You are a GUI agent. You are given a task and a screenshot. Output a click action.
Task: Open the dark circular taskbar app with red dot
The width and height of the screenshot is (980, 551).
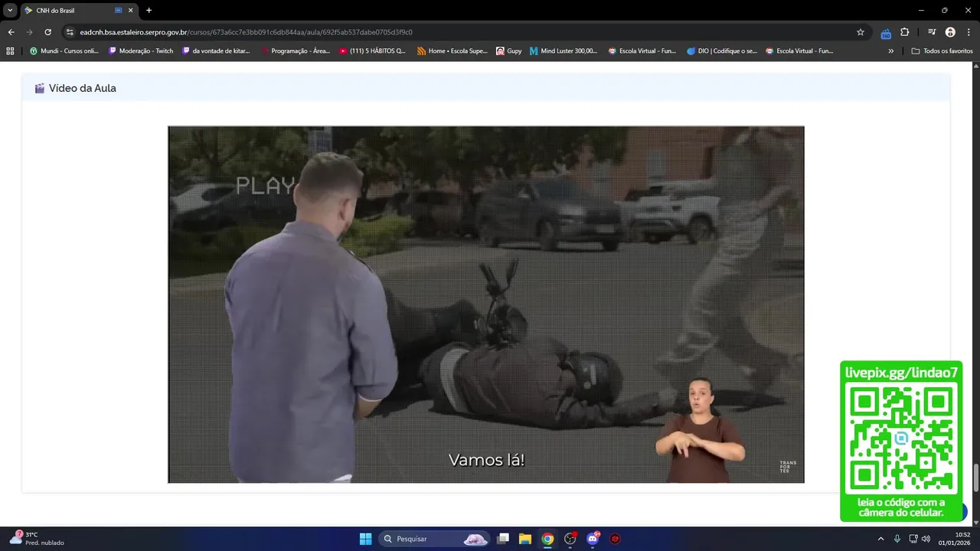click(x=570, y=539)
